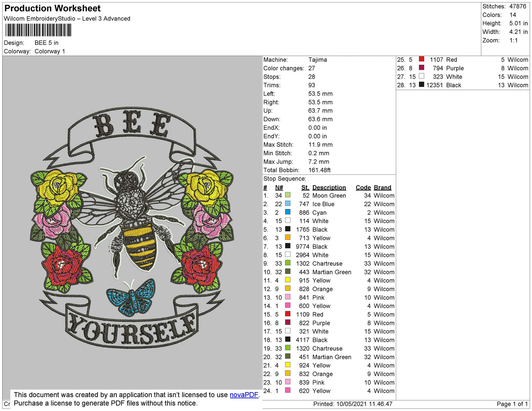
Task: Click the Page 1 of 1 label
Action: click(x=512, y=404)
